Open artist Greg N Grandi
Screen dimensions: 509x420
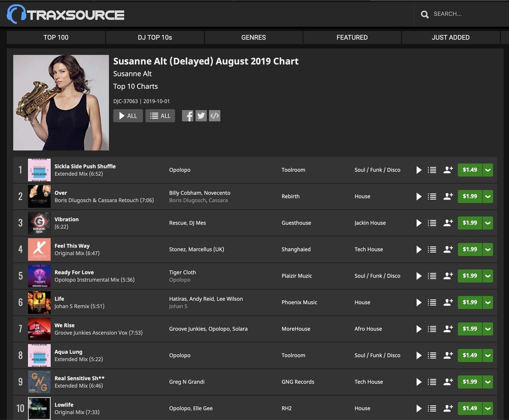pos(187,382)
